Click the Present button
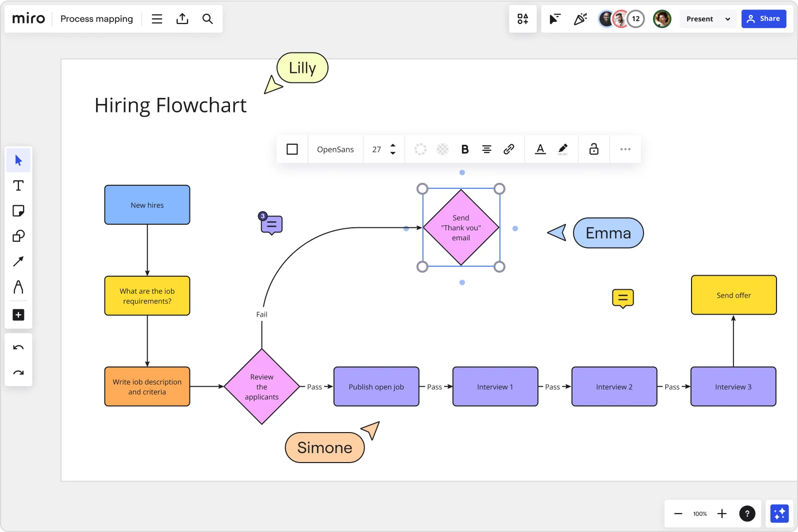This screenshot has height=532, width=798. tap(699, 19)
